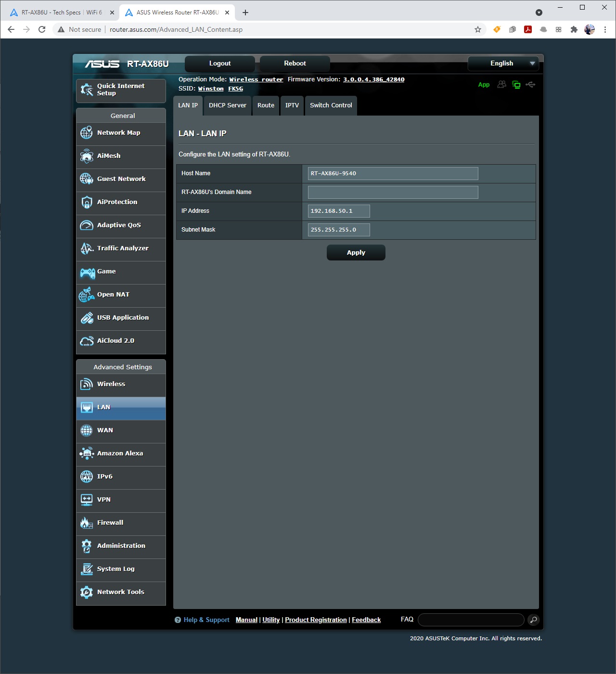This screenshot has height=674, width=616.
Task: Click the Reboot button
Action: 295,64
